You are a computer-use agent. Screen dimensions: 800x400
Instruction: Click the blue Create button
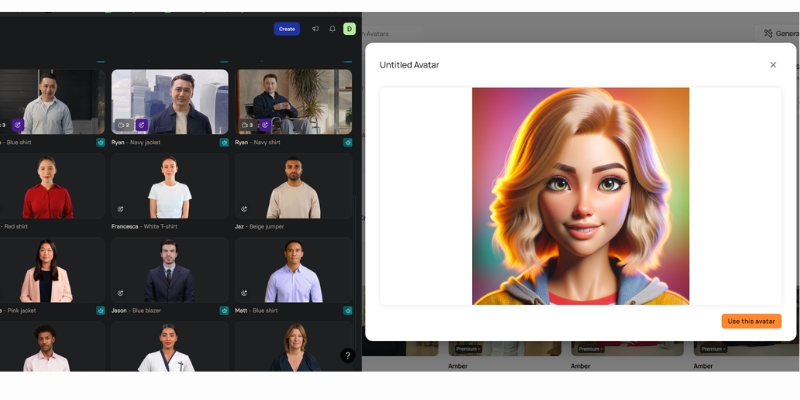(x=287, y=29)
